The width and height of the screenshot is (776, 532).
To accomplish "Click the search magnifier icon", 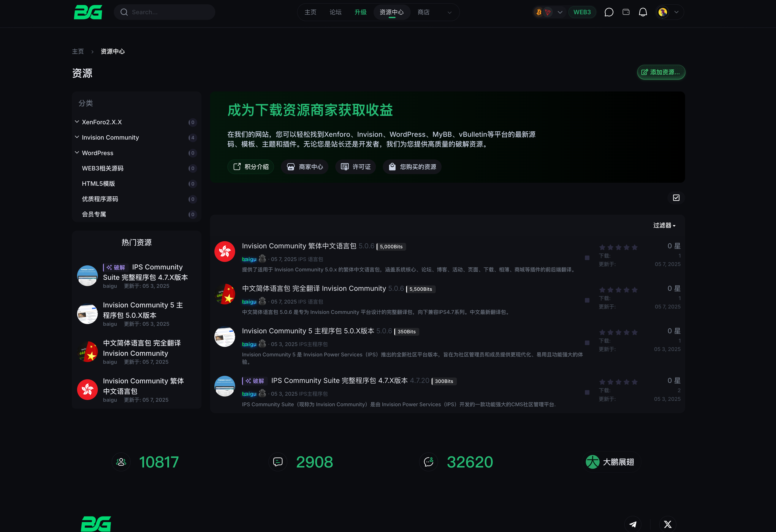I will [x=124, y=12].
